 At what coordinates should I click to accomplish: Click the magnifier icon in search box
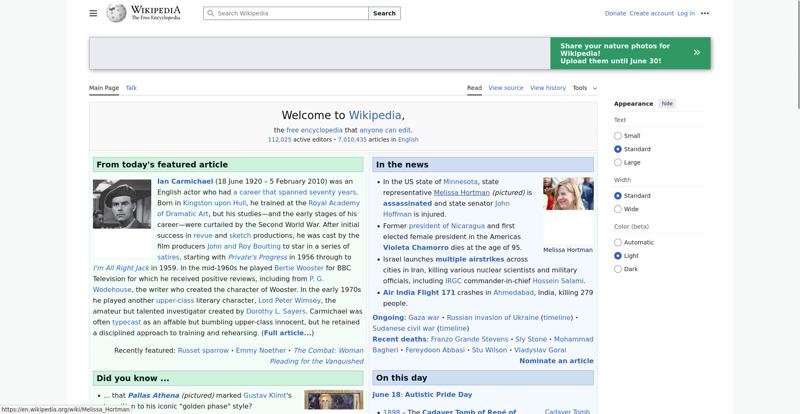(210, 13)
